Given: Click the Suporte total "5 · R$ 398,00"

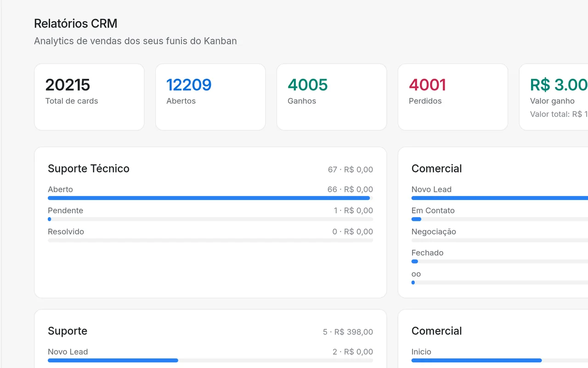Looking at the screenshot, I should pyautogui.click(x=348, y=332).
